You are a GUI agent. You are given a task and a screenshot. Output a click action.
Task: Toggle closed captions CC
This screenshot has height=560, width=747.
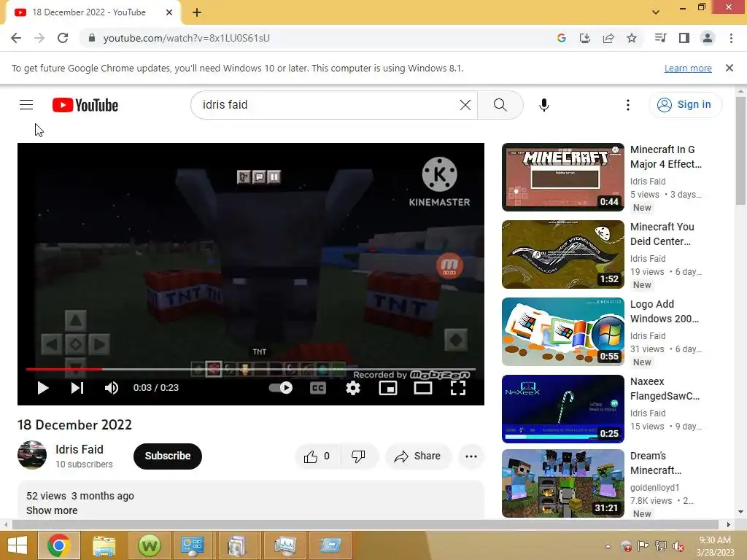[318, 388]
